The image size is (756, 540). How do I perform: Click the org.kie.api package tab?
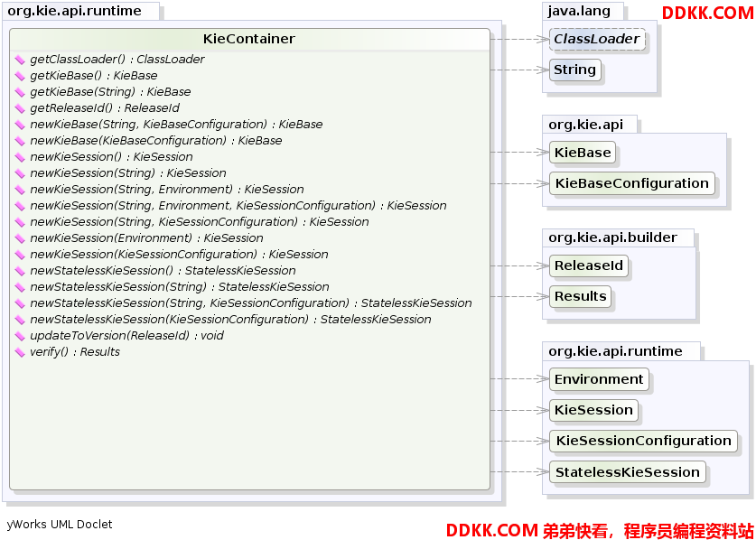(589, 125)
